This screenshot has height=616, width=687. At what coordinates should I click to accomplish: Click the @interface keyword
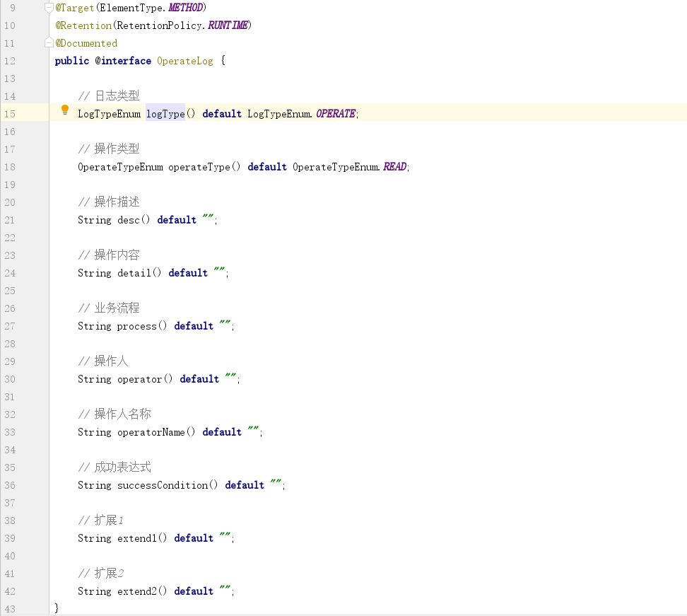pyautogui.click(x=123, y=61)
